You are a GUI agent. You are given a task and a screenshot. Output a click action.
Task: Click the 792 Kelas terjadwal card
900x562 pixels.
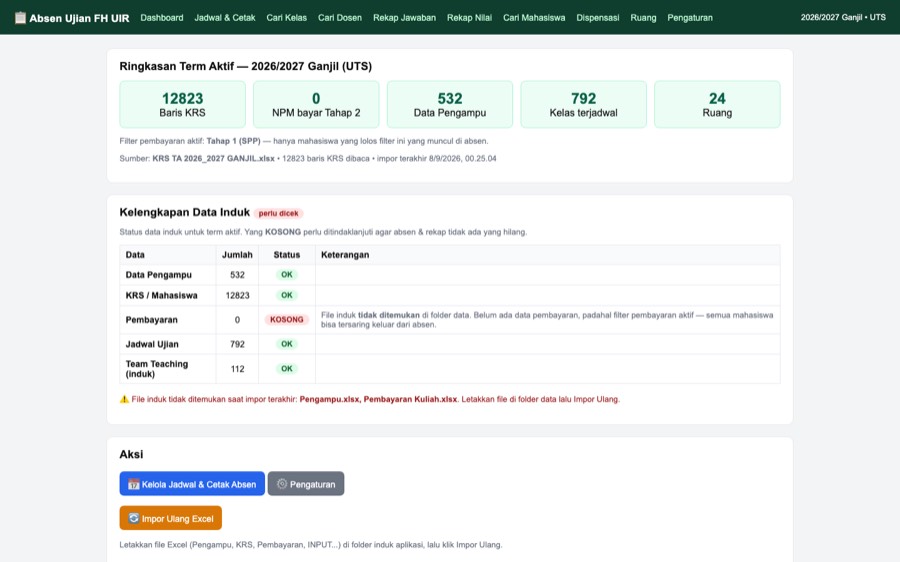tap(584, 104)
